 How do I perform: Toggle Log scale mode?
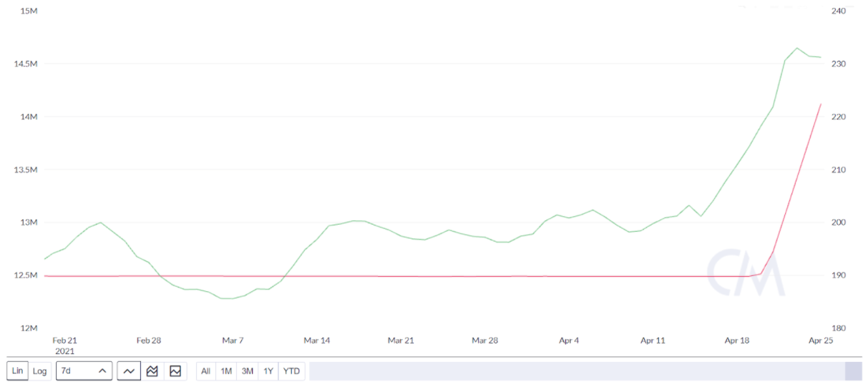coord(40,371)
